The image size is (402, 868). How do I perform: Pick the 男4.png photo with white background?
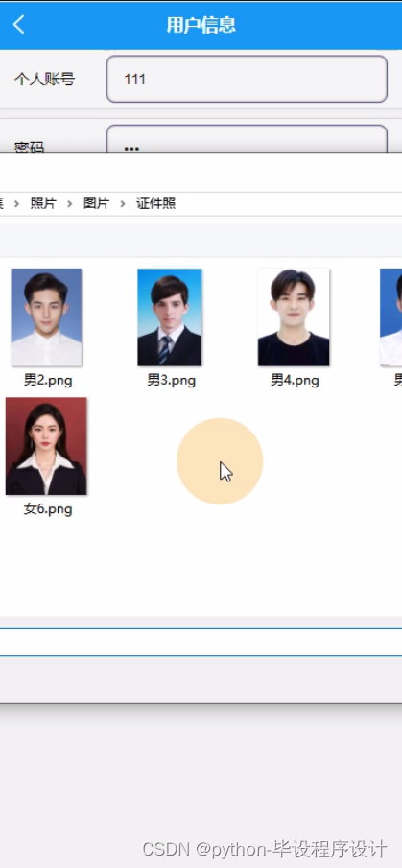tap(294, 317)
